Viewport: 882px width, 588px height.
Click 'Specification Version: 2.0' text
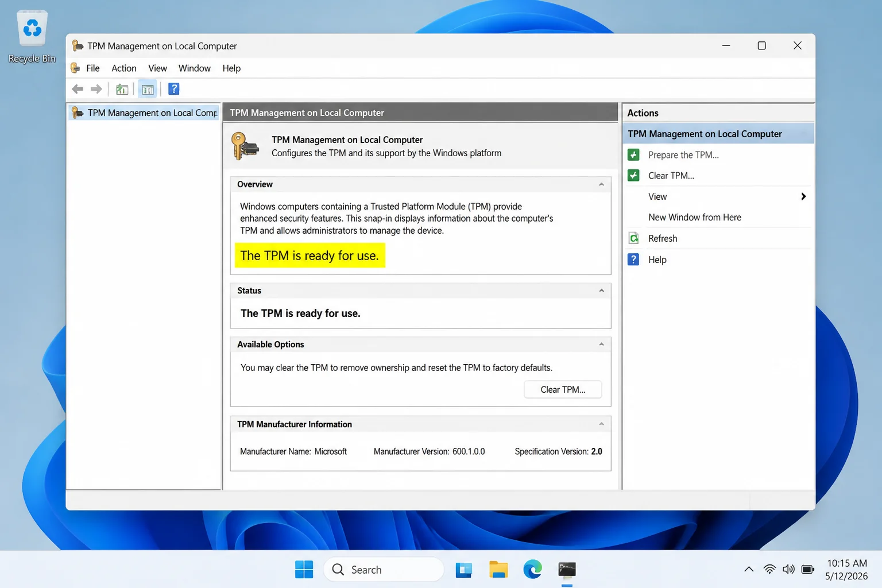click(x=558, y=451)
